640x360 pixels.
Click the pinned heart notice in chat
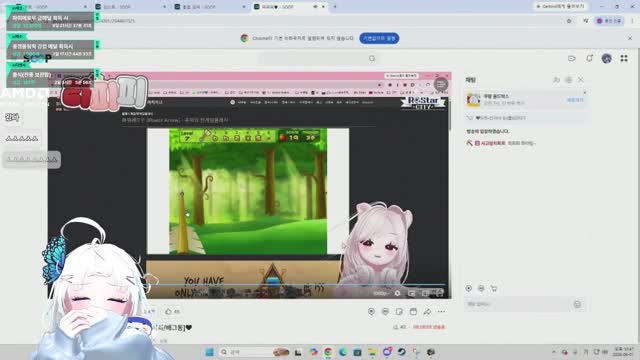coord(526,118)
